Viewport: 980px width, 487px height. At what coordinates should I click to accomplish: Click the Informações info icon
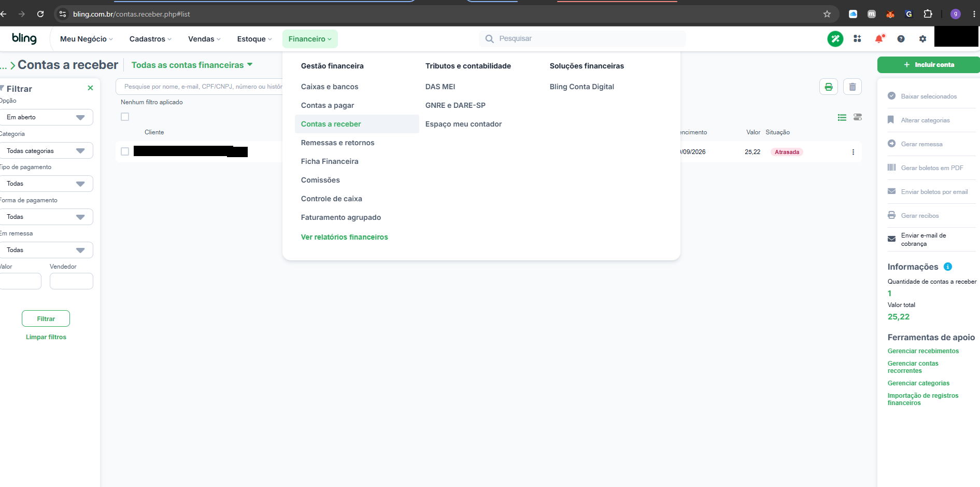[947, 267]
